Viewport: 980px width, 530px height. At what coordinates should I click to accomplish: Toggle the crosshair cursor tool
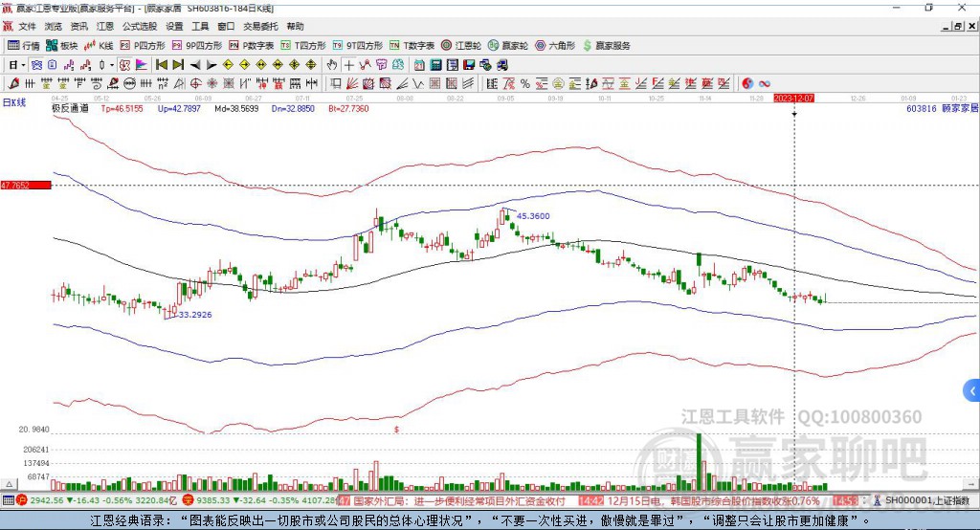(x=348, y=65)
